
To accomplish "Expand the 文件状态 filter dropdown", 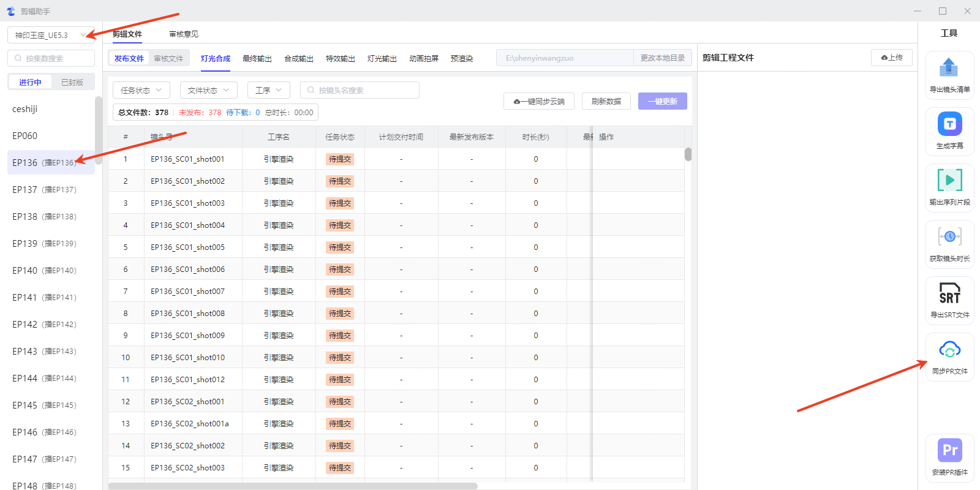I will click(208, 90).
